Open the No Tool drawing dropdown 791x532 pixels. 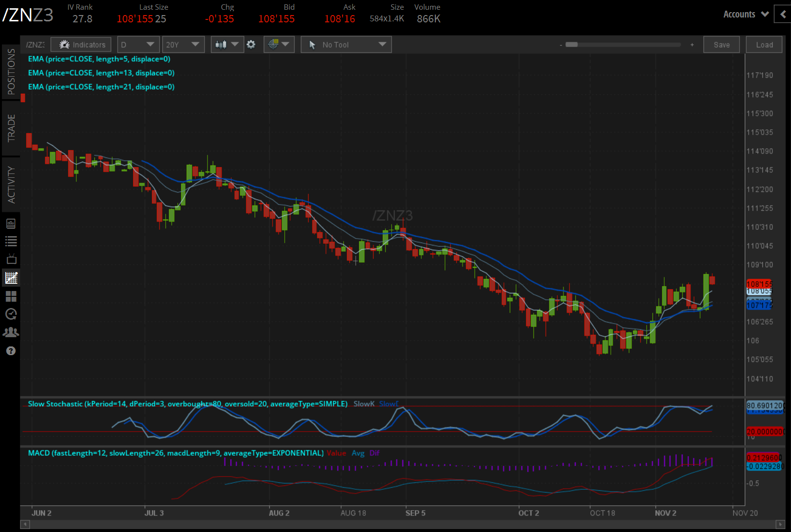point(346,45)
